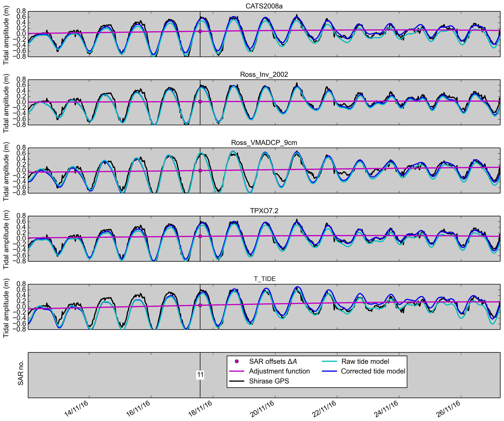Click the SAR number 11 label box
This screenshot has height=421, width=504.
pos(200,375)
